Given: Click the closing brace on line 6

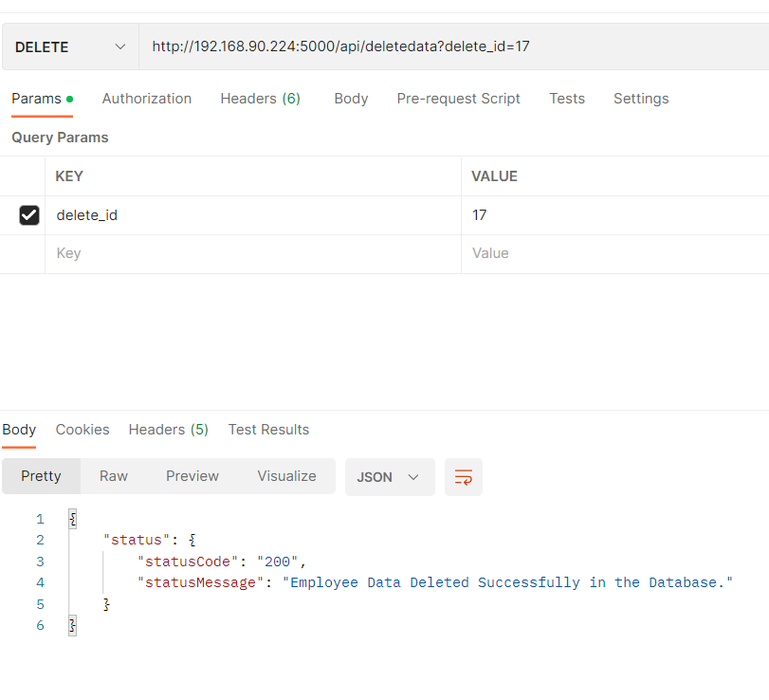Looking at the screenshot, I should tap(73, 625).
